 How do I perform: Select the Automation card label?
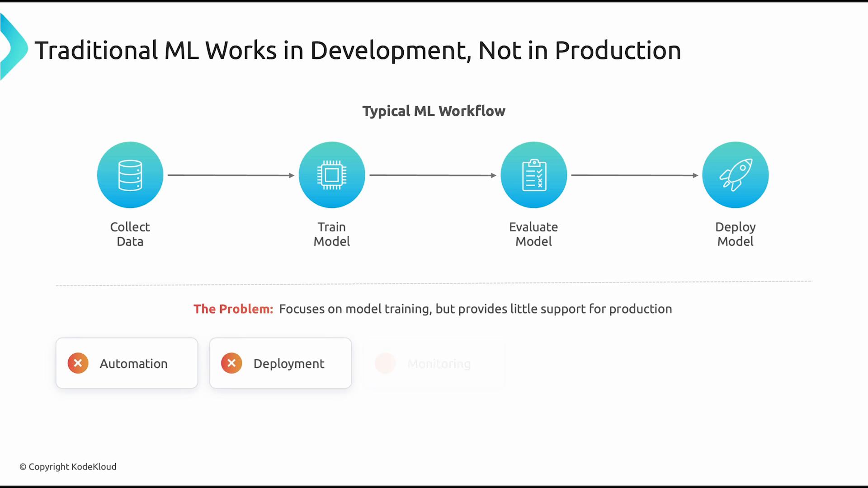tap(134, 364)
